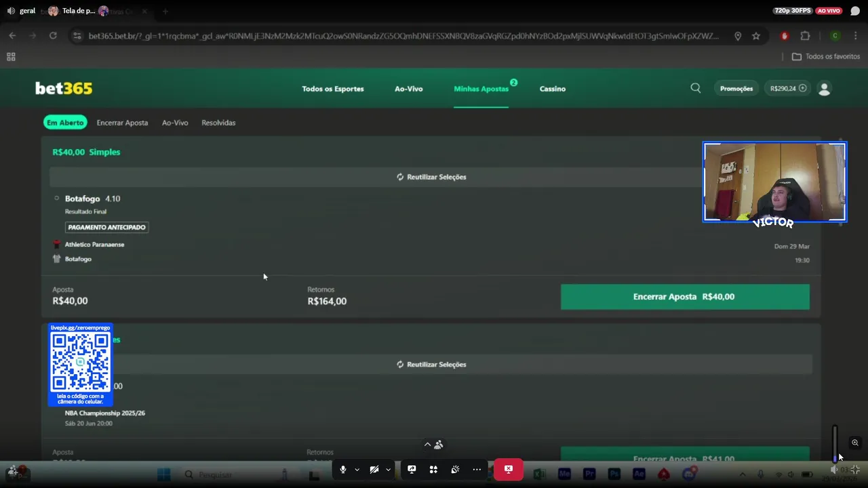Open Photoshop from the taskbar
The image size is (868, 488).
(614, 474)
